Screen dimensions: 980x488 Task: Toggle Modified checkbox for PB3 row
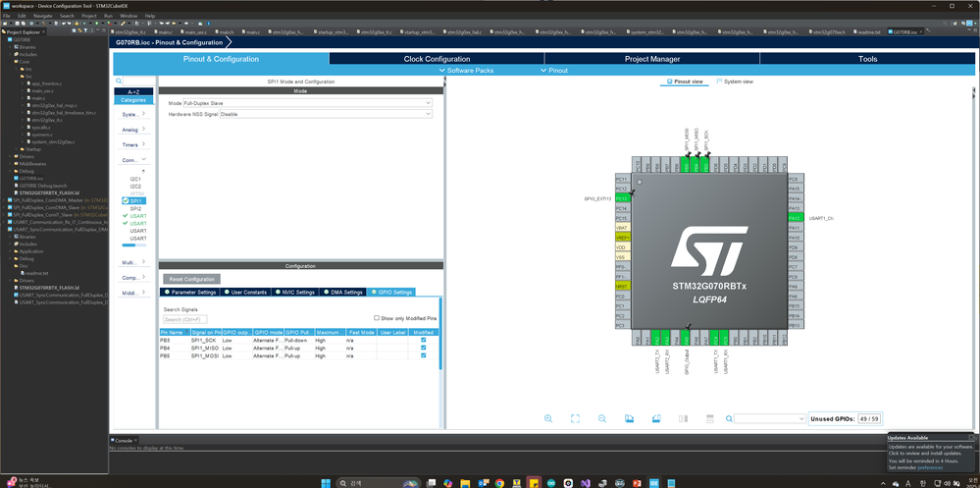pos(424,340)
